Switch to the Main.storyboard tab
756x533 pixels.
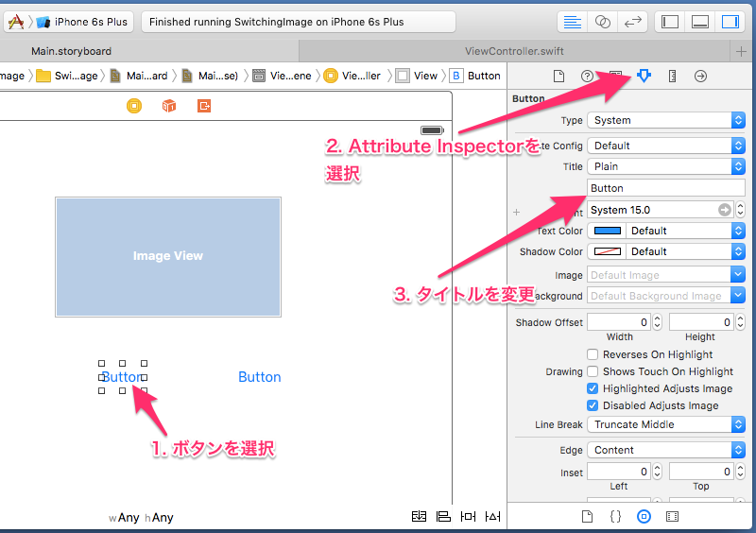(72, 51)
